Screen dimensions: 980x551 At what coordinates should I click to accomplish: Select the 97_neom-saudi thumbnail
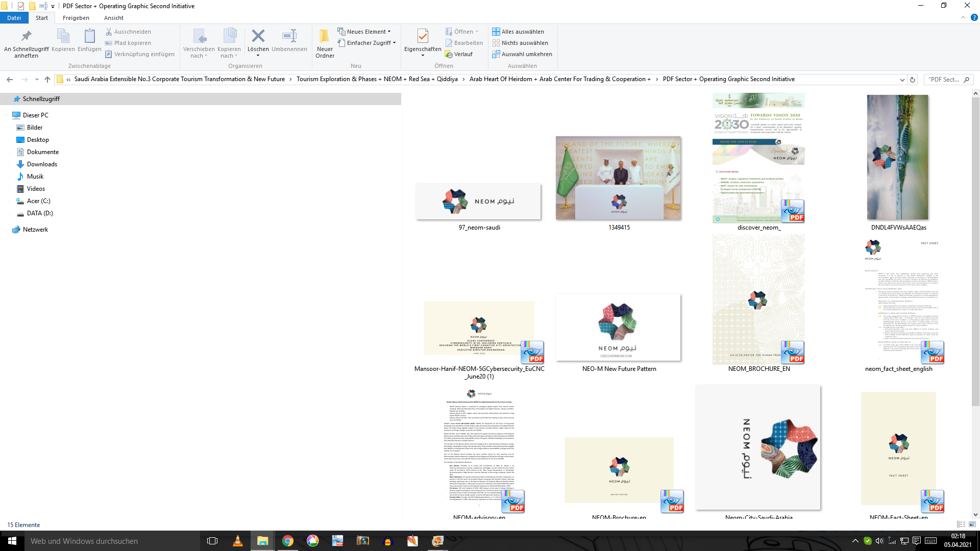(479, 202)
